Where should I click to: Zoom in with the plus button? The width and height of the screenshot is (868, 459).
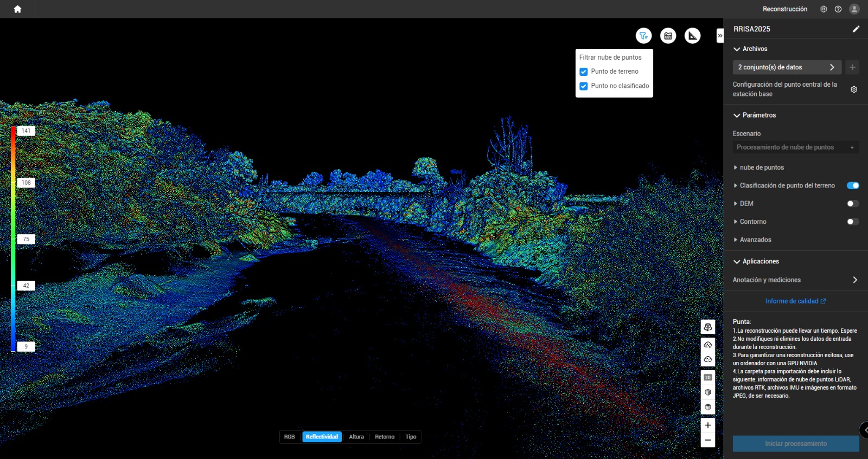pyautogui.click(x=708, y=425)
